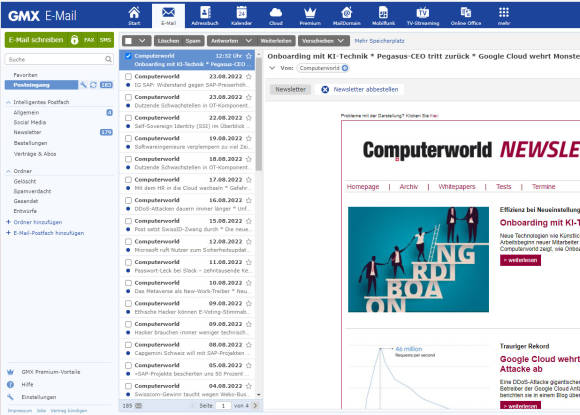The image size is (580, 415).
Task: Star the IG SAP Computerworld email
Action: [249, 77]
